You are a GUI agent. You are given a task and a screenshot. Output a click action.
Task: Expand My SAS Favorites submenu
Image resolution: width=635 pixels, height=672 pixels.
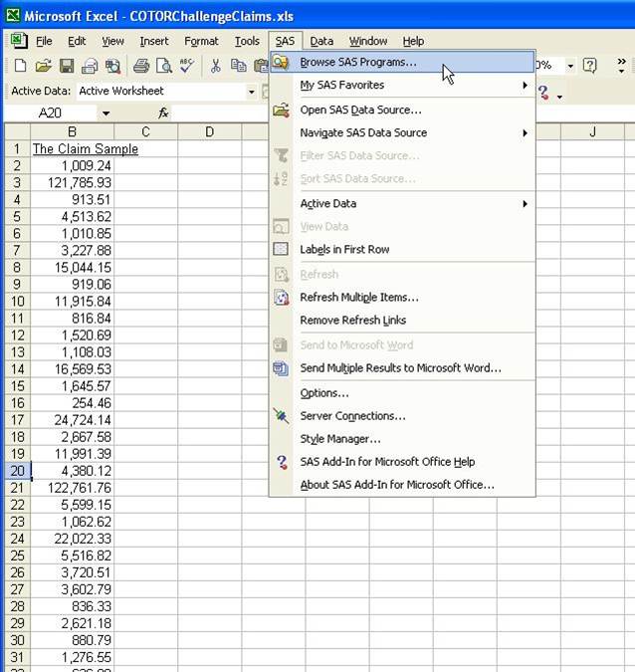coord(403,85)
